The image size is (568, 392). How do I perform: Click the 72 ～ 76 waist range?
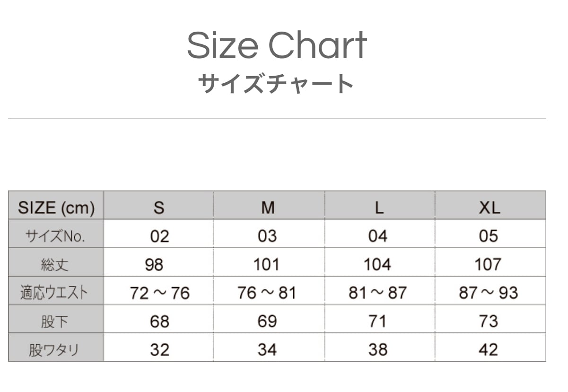[159, 293]
